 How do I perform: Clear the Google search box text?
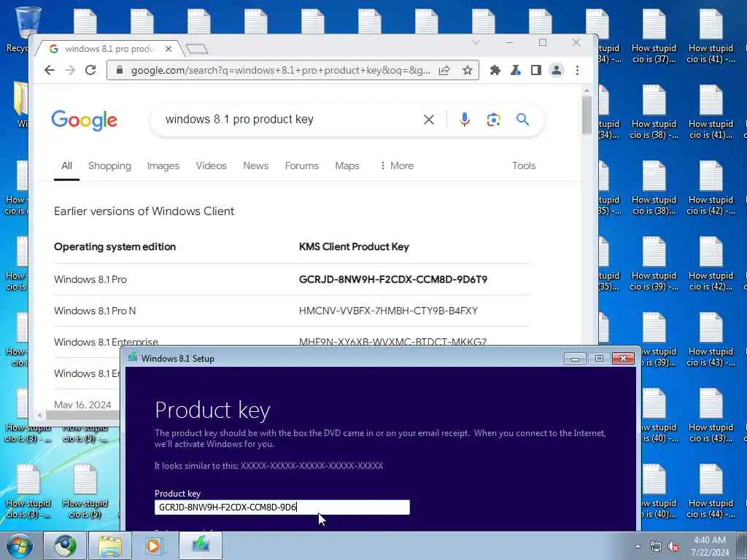(x=429, y=120)
